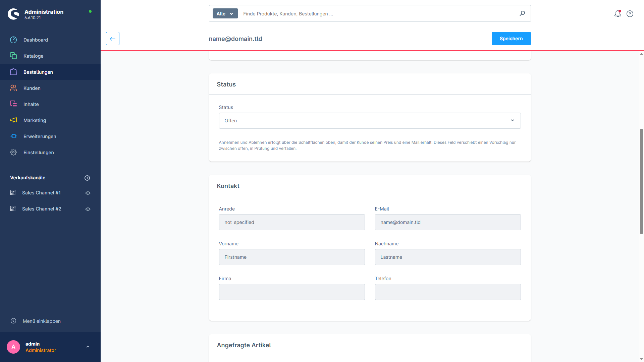Open the Status dropdown showing Offen
The image size is (644, 362).
tap(370, 121)
